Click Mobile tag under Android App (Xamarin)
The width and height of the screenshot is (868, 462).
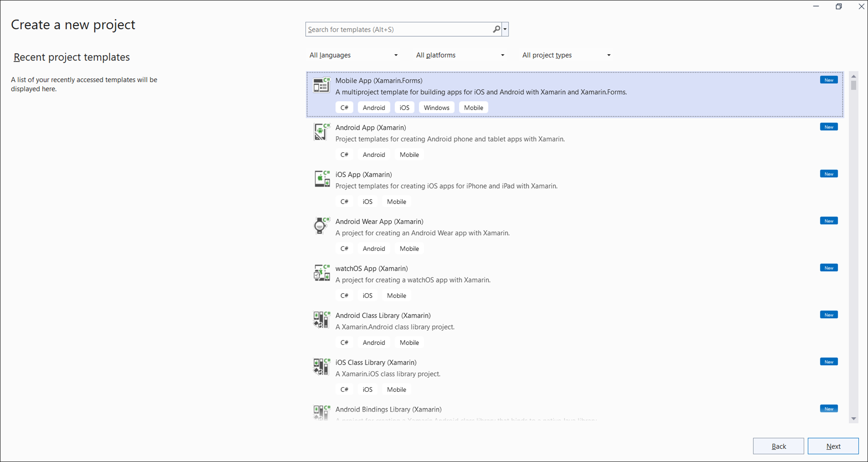[409, 155]
